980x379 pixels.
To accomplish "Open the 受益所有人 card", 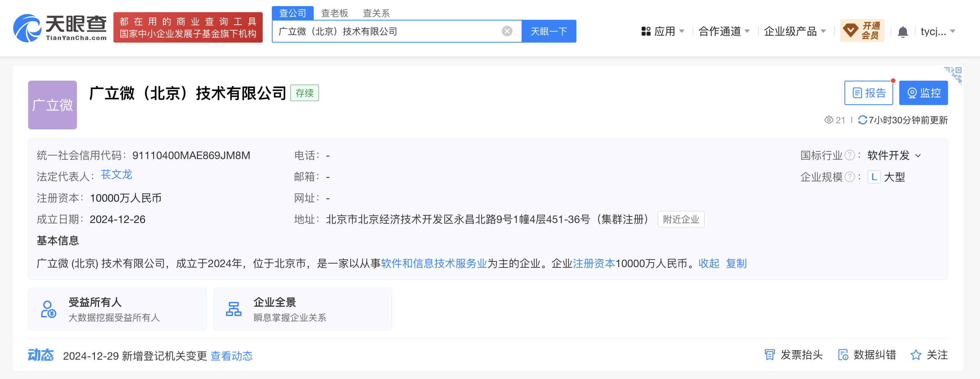I will pos(118,309).
